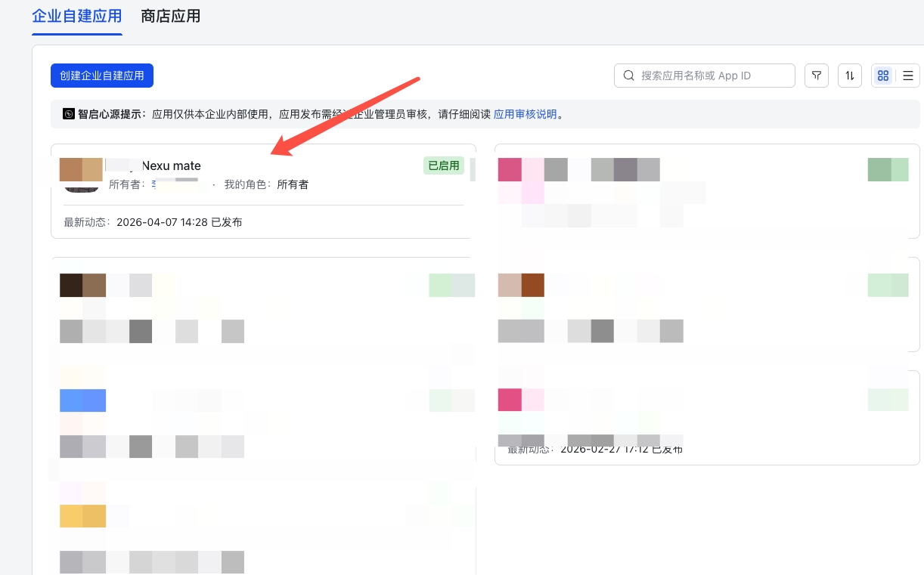
Task: Focus the 搜索应用名称或 App ID search field
Action: (x=705, y=76)
